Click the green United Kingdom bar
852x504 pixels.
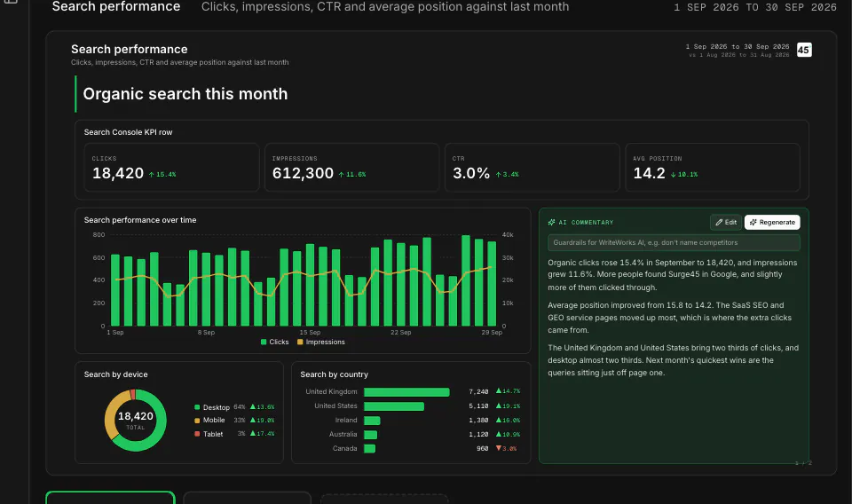(406, 392)
